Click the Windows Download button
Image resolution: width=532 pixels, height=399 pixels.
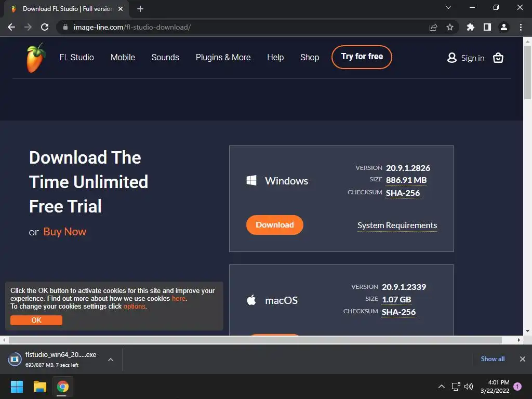click(274, 224)
